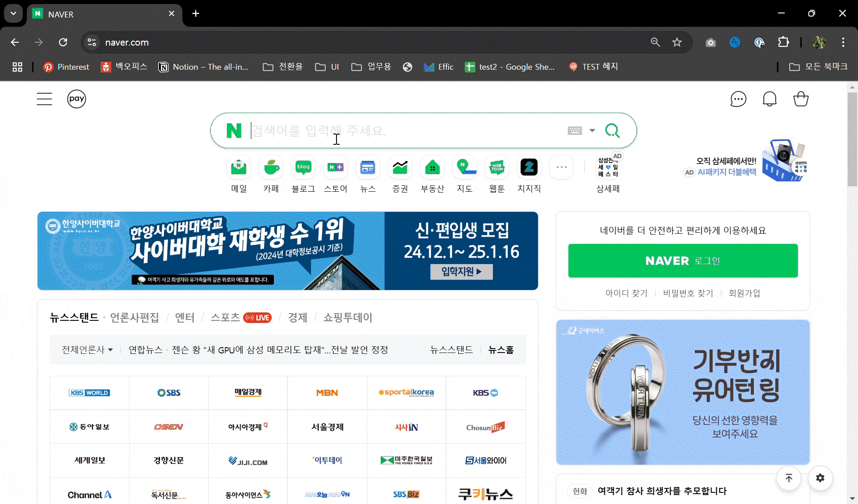Click the green search magnifier button
The width and height of the screenshot is (858, 504).
[612, 130]
